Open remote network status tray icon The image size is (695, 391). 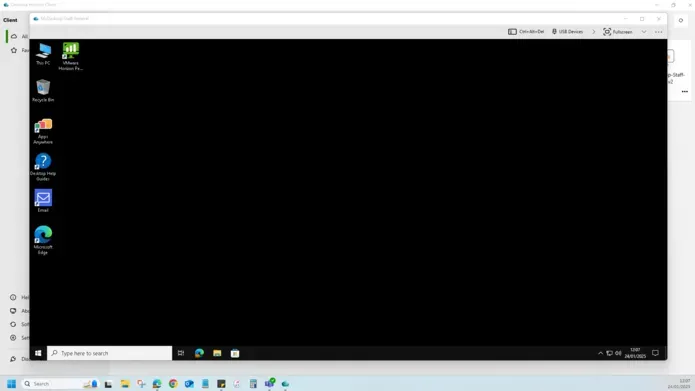609,353
